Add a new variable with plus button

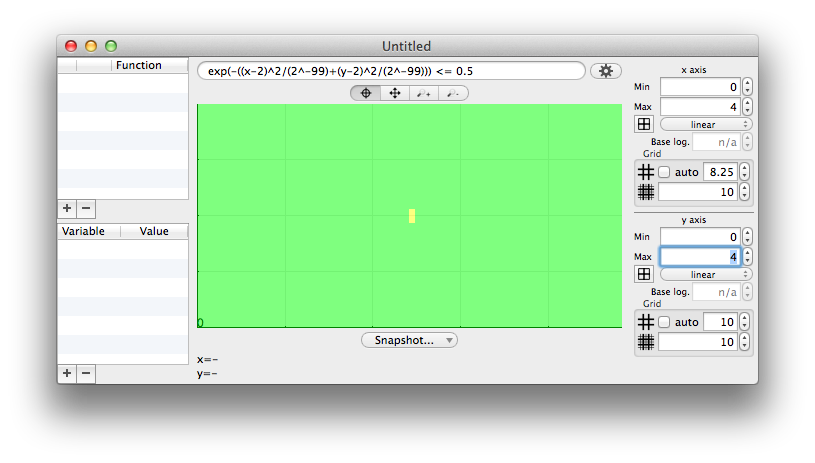67,373
